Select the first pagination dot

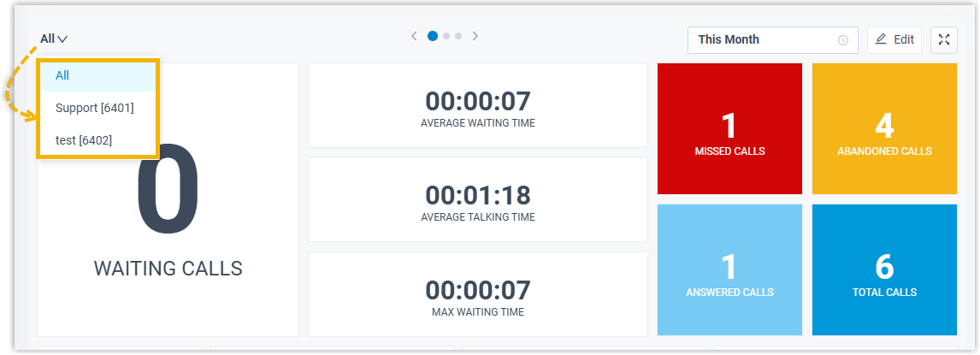pos(433,36)
